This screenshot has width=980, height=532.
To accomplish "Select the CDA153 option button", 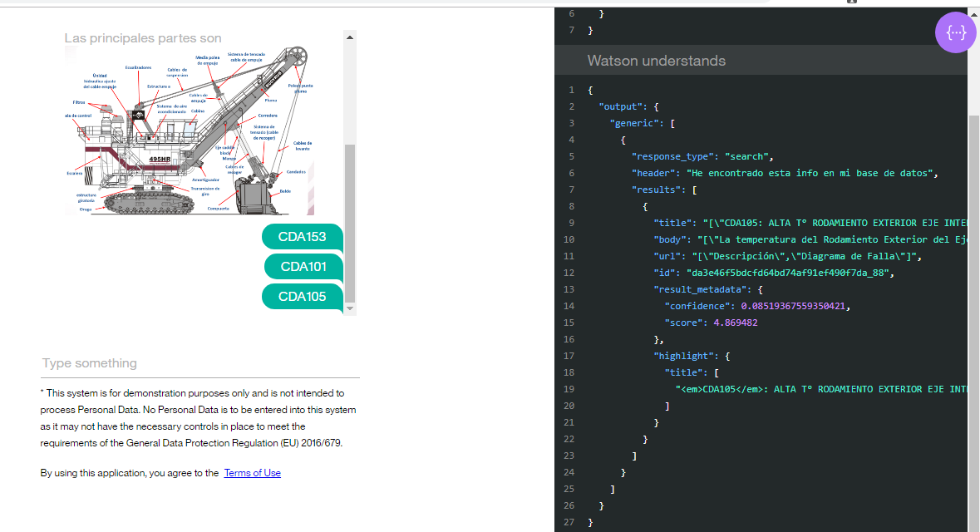I will point(302,236).
